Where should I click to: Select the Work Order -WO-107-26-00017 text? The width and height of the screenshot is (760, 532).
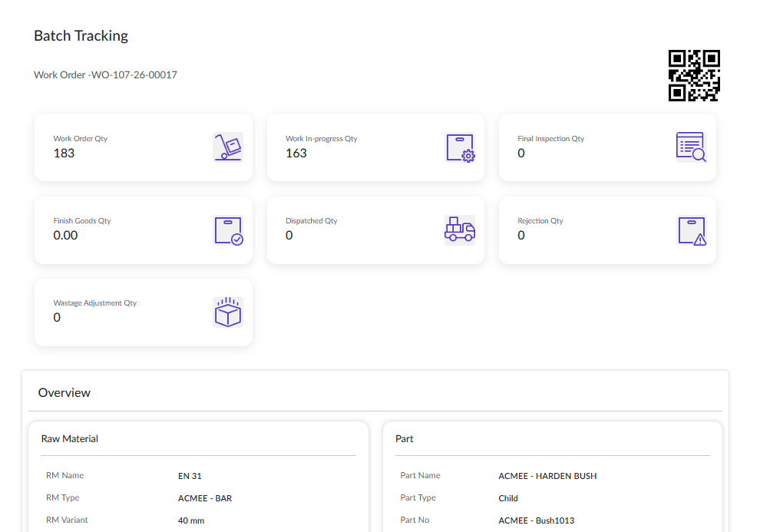point(106,74)
